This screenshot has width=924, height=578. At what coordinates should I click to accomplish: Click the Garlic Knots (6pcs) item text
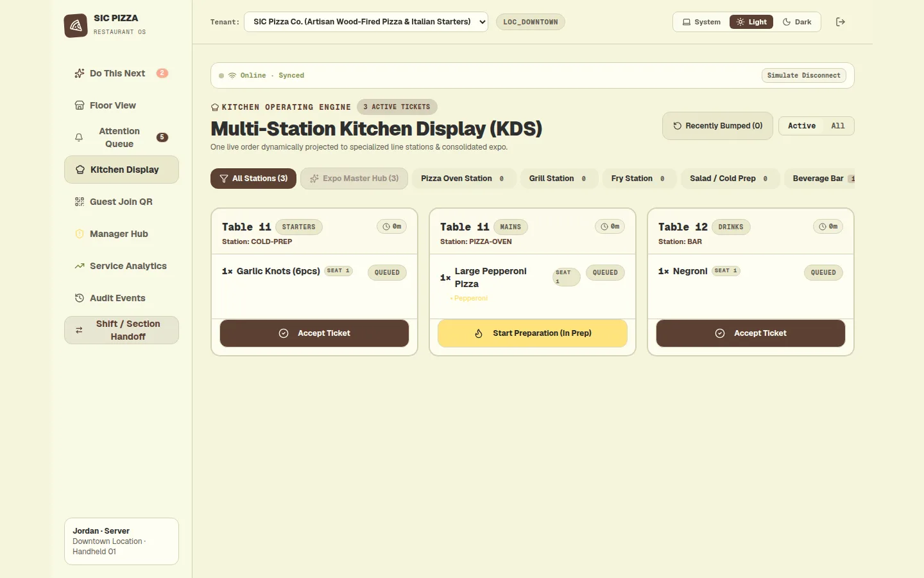[x=278, y=271]
